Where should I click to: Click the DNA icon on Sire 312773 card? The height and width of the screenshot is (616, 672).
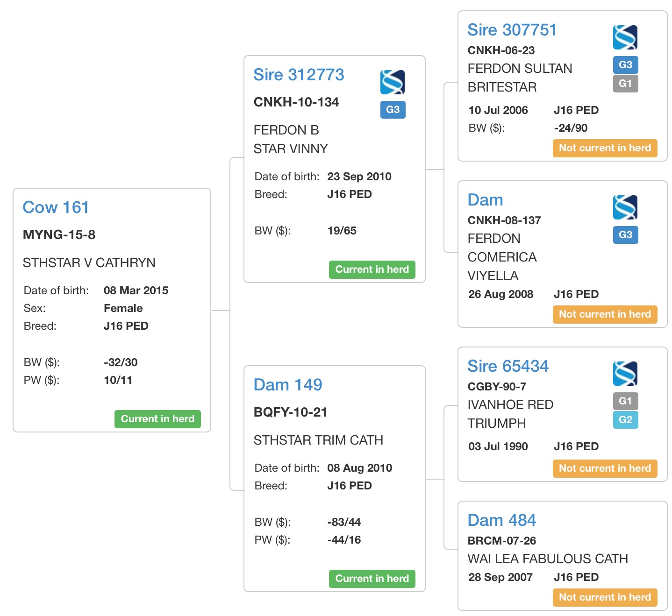pos(392,82)
